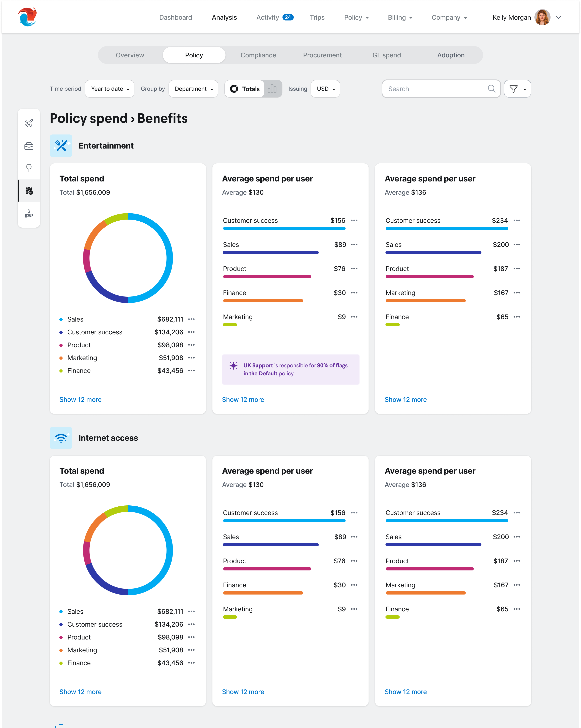
Task: Click Show 12 more under Entertainment Total spend
Action: pos(80,399)
